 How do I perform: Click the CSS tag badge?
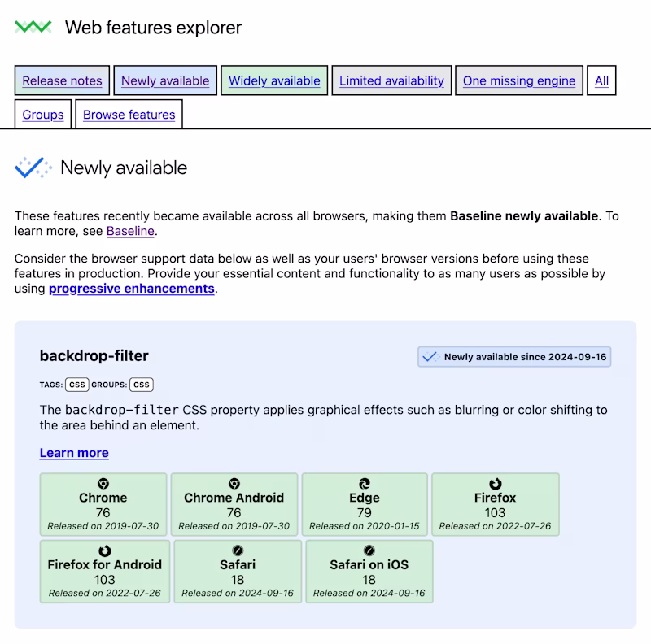click(x=76, y=384)
